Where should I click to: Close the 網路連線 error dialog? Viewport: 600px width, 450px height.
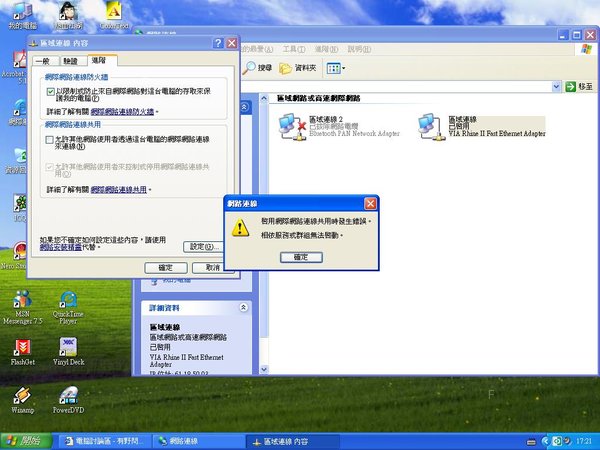(370, 204)
